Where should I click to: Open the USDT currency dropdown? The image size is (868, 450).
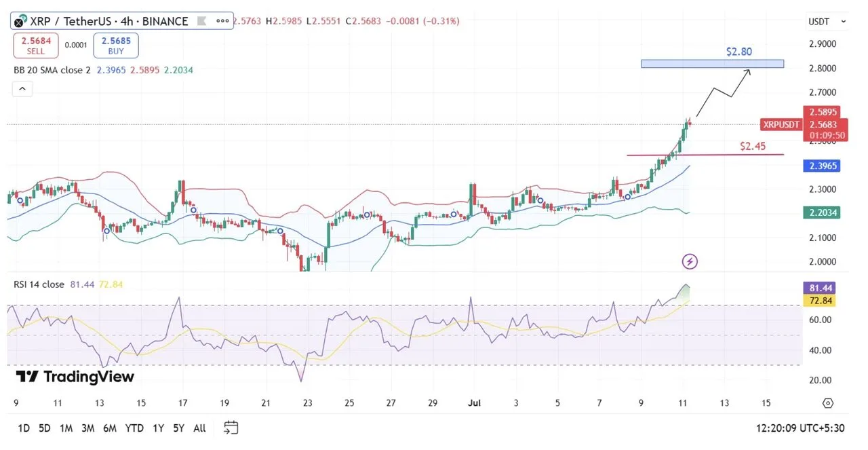click(x=827, y=22)
